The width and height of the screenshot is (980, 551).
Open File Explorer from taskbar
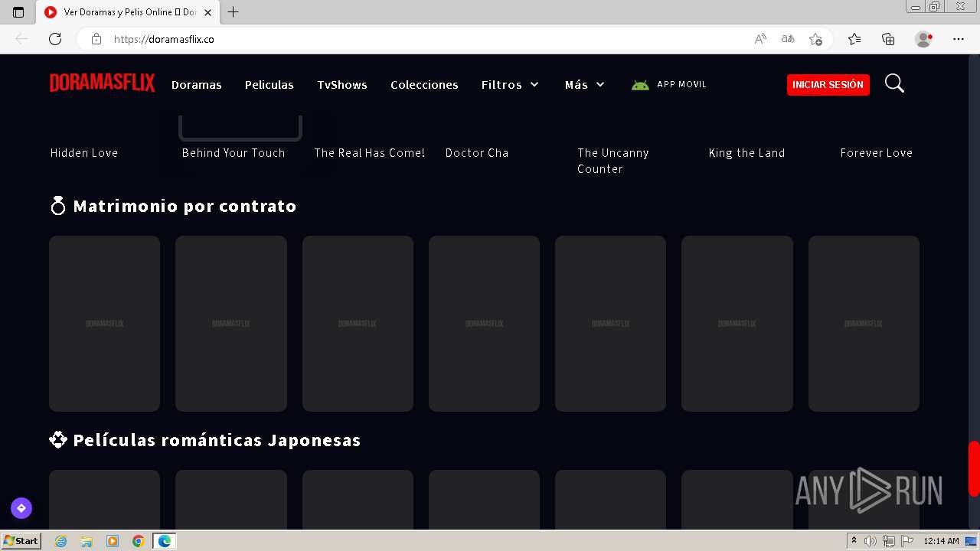pos(87,541)
